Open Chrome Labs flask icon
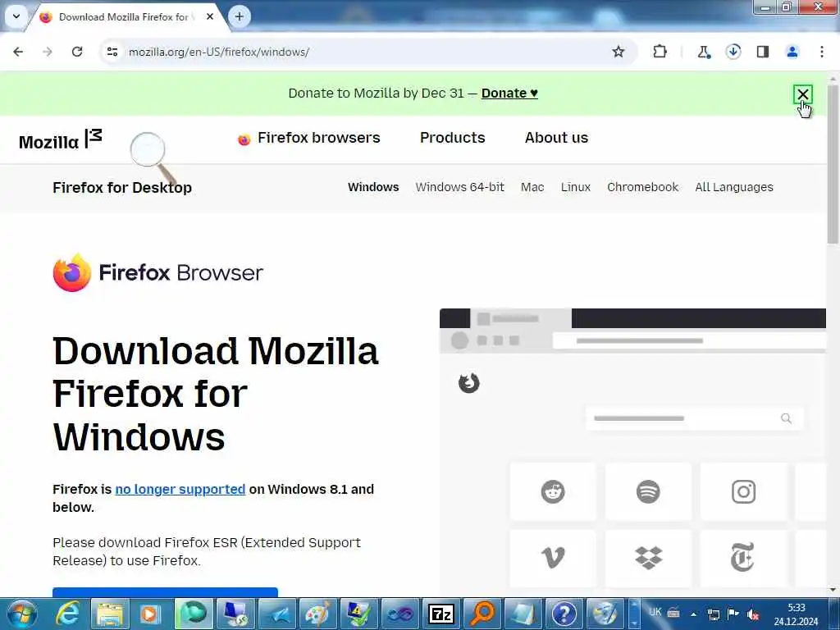The height and width of the screenshot is (630, 840). click(704, 52)
